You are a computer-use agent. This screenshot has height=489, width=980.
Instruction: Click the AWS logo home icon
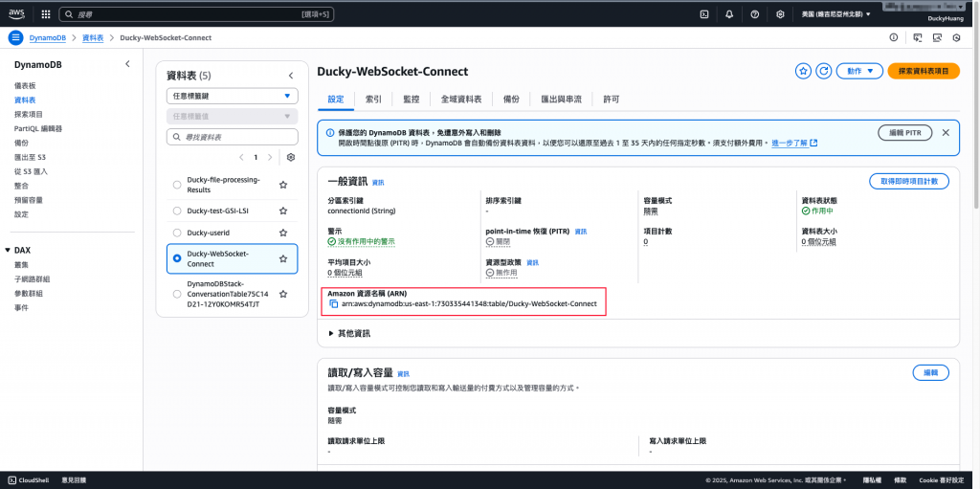pyautogui.click(x=16, y=13)
